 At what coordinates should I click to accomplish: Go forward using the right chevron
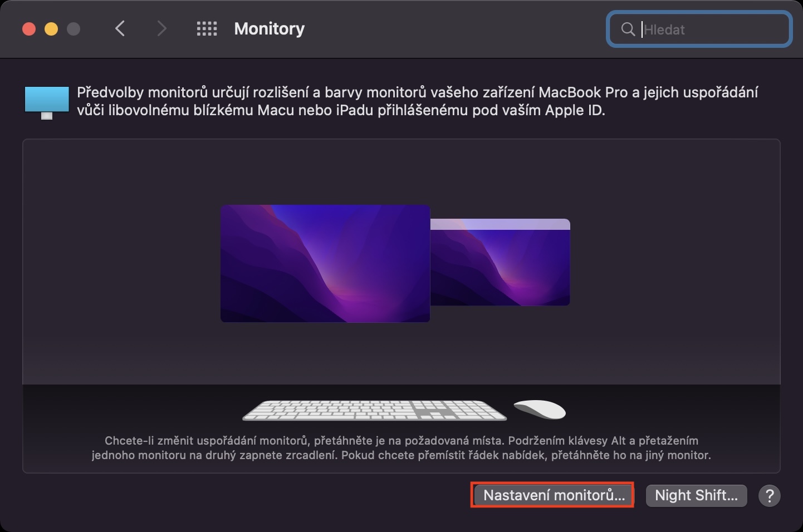click(161, 28)
